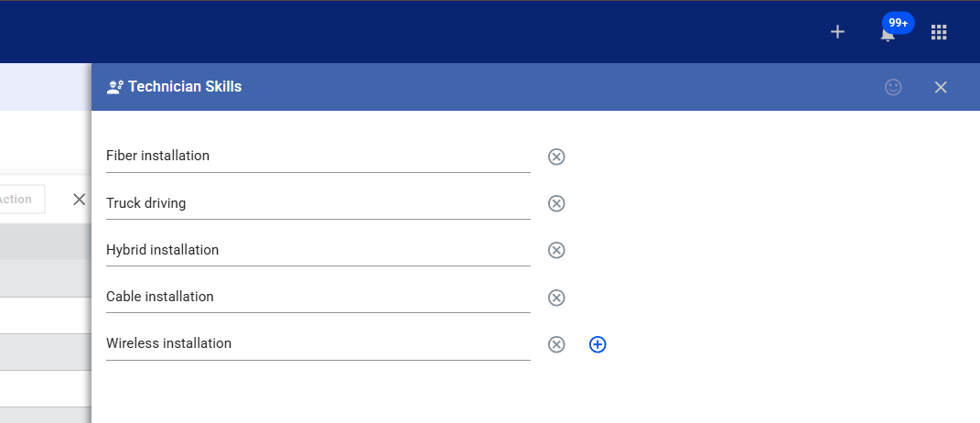The height and width of the screenshot is (423, 980).
Task: Click the Action button on left
Action: point(20,200)
